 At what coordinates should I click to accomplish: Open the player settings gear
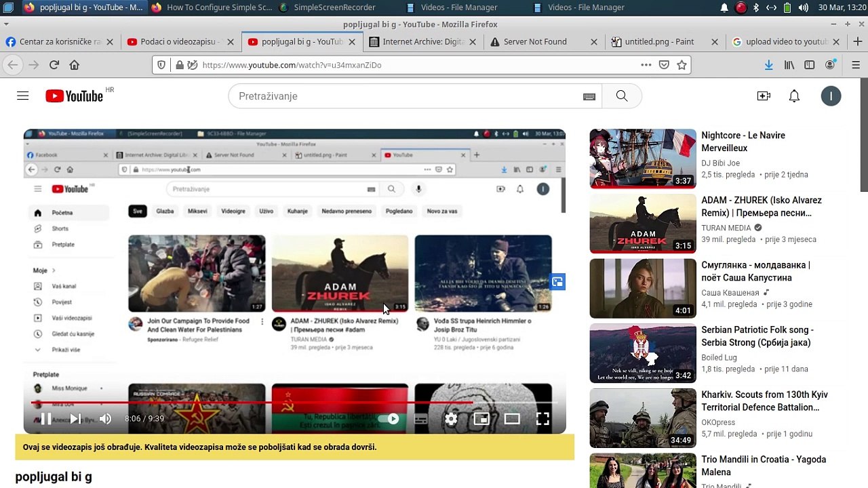451,419
